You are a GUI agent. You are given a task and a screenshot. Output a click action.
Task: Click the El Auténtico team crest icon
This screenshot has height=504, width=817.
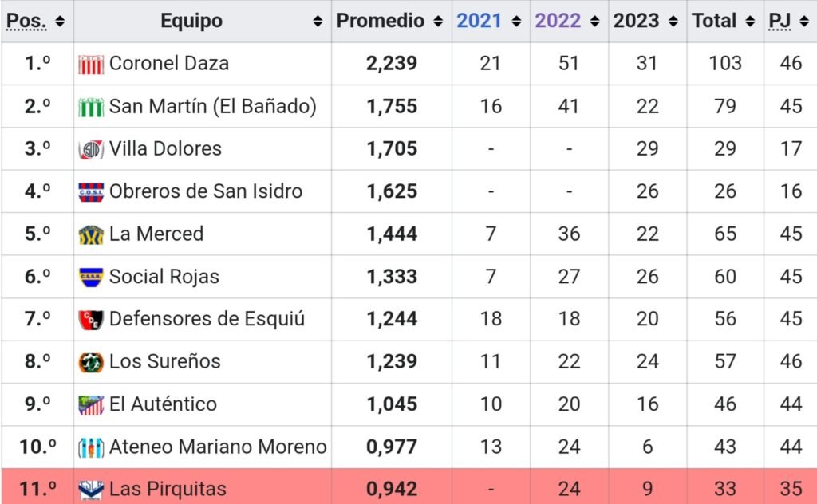(91, 405)
